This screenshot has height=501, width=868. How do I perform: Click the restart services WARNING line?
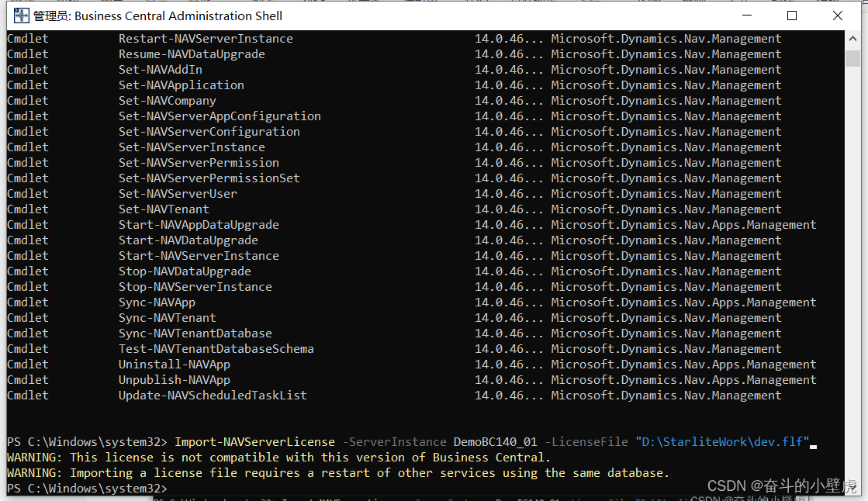pos(334,472)
